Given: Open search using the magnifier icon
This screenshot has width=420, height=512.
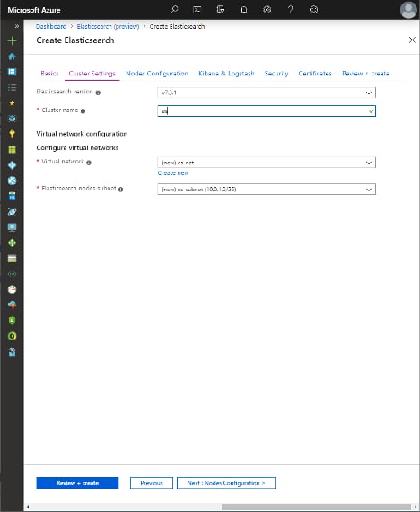Looking at the screenshot, I should [x=174, y=10].
